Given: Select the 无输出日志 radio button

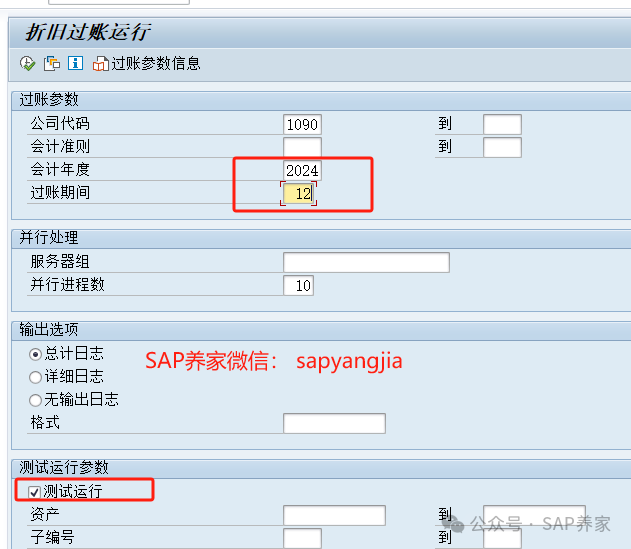Looking at the screenshot, I should 35,400.
